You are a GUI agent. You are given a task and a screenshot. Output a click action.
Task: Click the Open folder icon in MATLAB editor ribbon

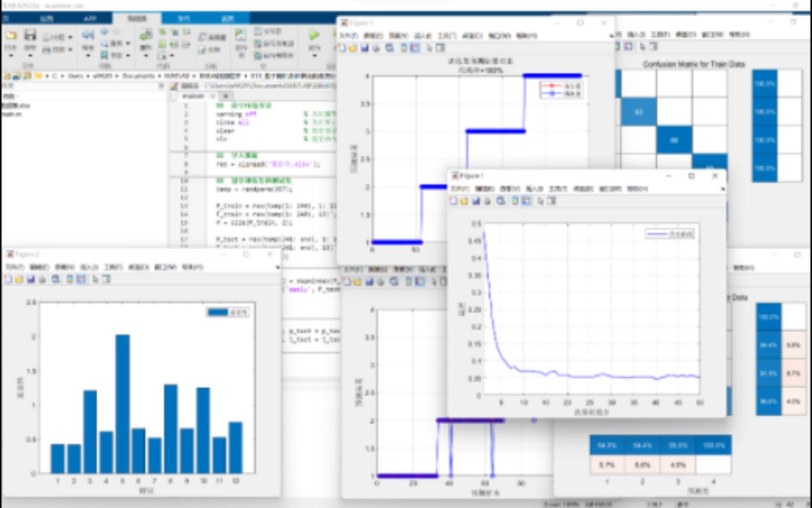pos(10,35)
